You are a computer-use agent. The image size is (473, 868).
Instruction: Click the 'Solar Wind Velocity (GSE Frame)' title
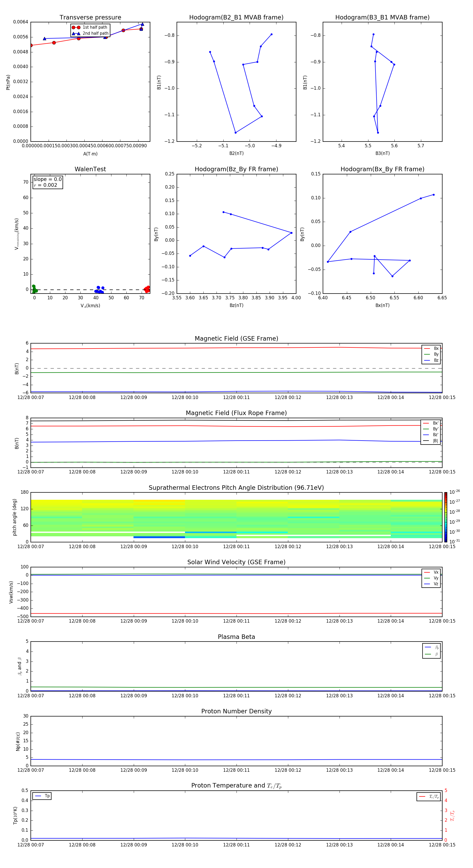click(236, 562)
